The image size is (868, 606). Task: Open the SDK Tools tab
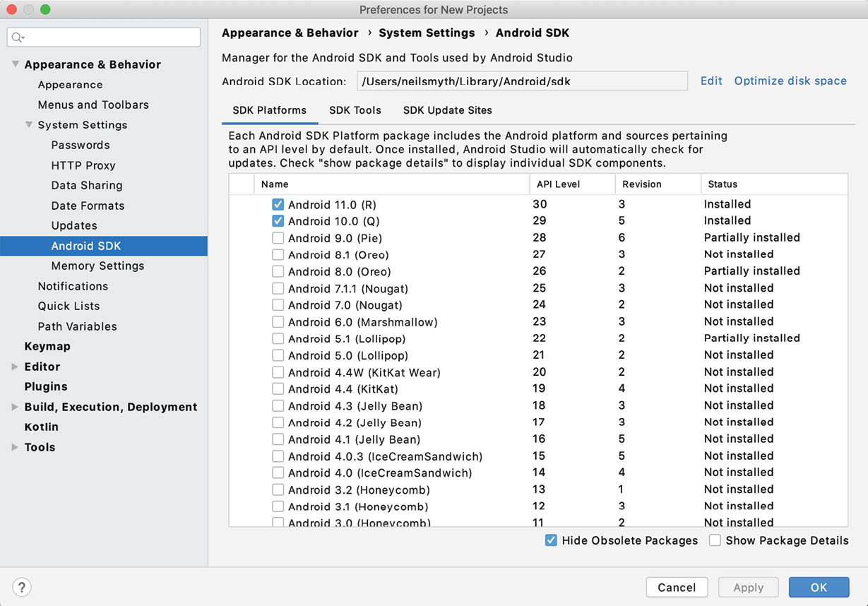(355, 110)
